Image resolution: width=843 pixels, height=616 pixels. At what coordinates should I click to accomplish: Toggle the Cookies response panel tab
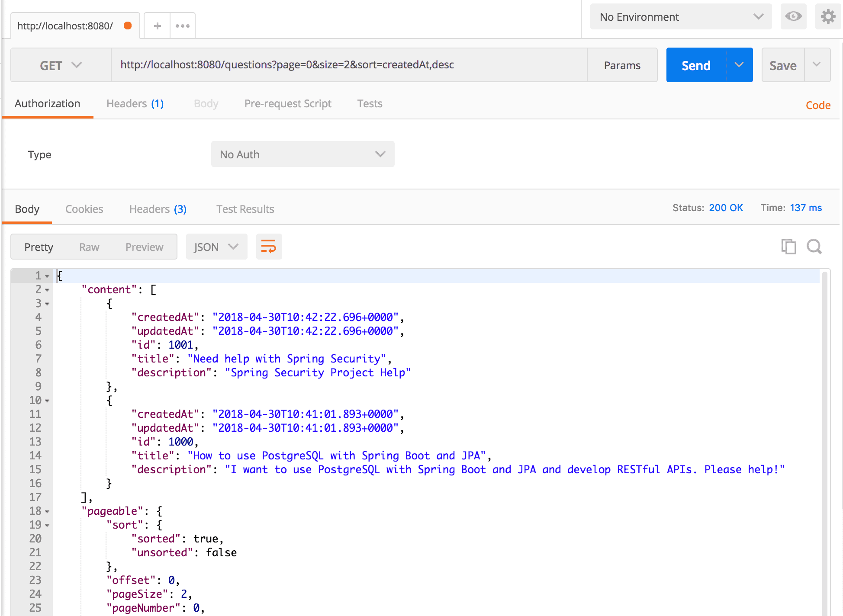84,209
